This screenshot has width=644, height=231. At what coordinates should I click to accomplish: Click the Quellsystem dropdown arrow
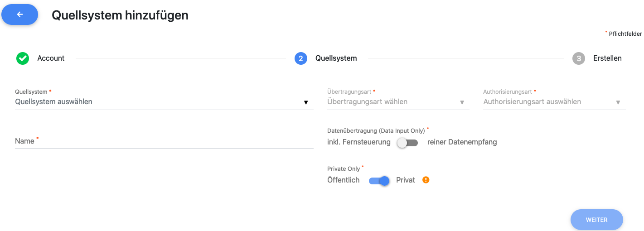[x=306, y=102]
